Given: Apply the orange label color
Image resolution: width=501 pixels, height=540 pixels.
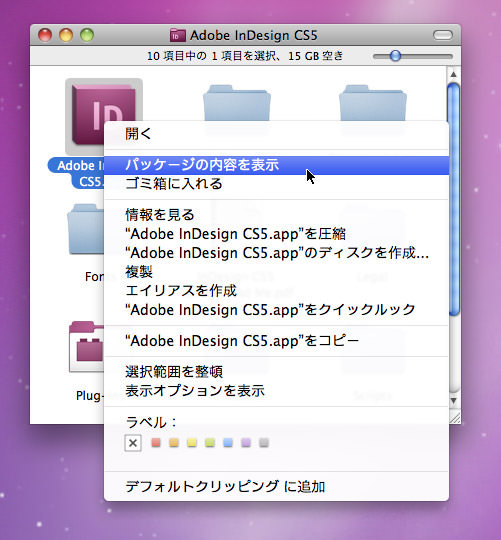Looking at the screenshot, I should coord(174,443).
